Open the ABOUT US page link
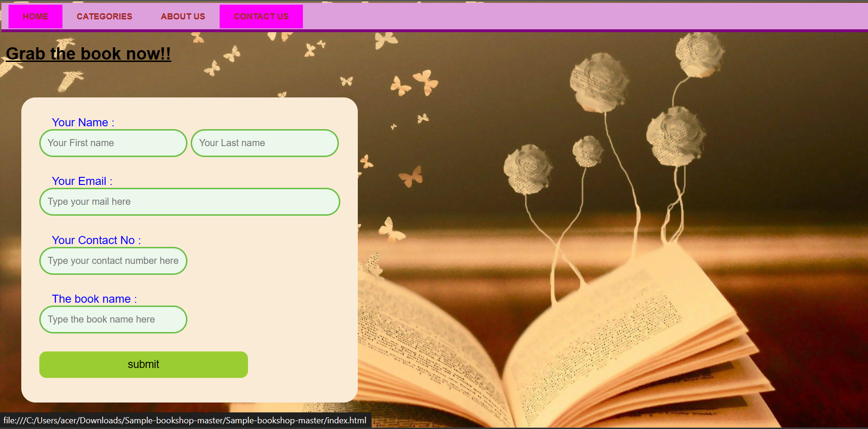Image resolution: width=868 pixels, height=429 pixels. [x=183, y=17]
